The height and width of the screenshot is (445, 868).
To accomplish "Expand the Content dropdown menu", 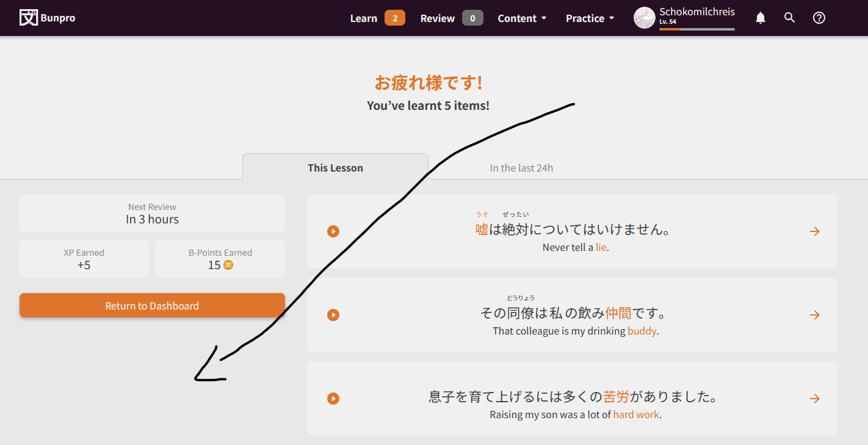I will coord(522,18).
